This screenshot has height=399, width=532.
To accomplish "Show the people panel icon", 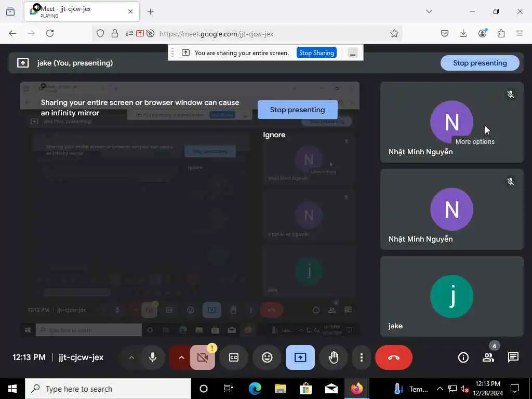I will [488, 357].
